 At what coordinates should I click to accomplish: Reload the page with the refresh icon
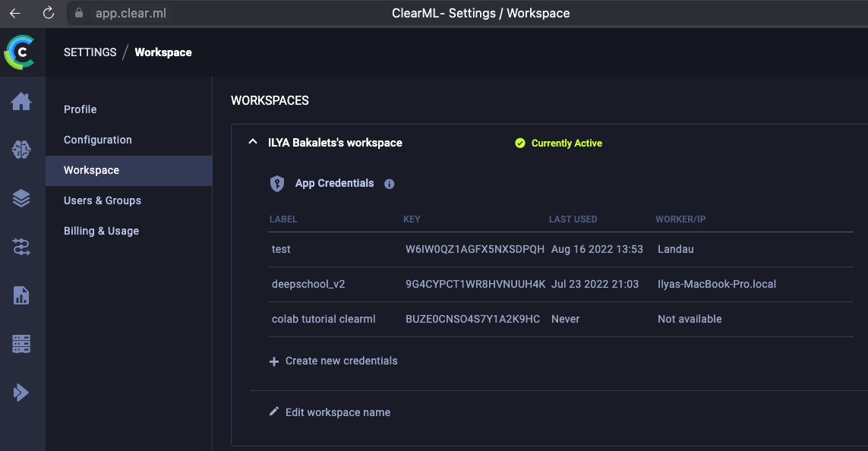[48, 13]
